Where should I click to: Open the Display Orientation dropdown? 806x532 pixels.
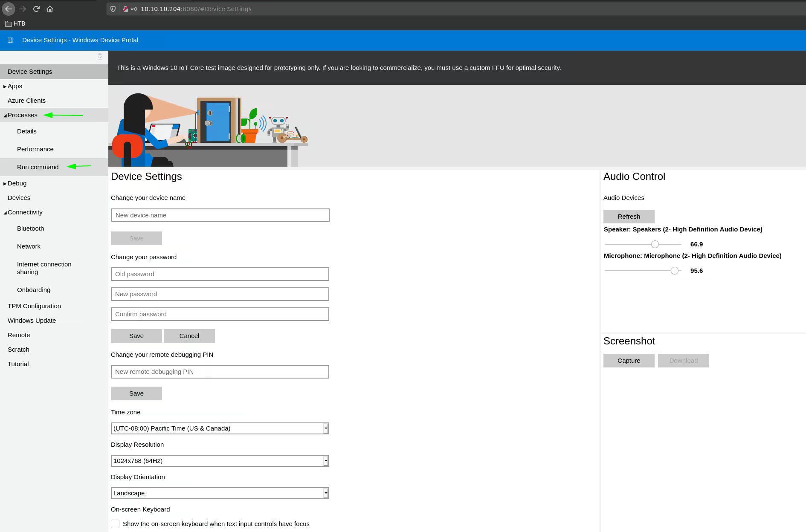(220, 493)
